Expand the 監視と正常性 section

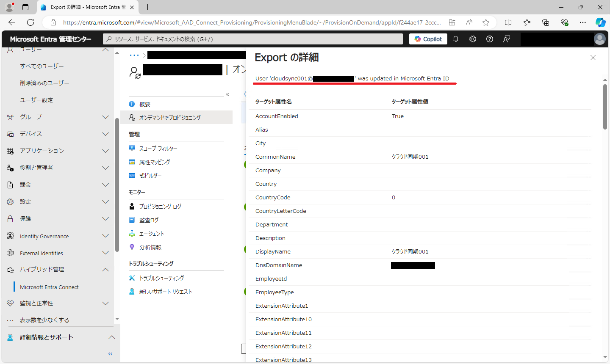pos(105,303)
